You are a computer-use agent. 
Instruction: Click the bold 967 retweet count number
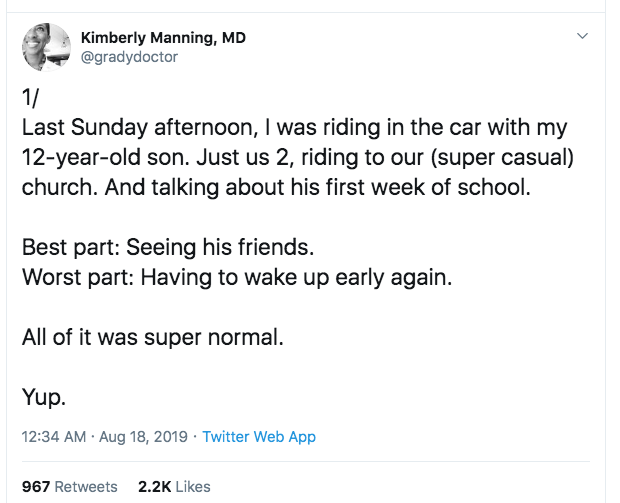[36, 487]
